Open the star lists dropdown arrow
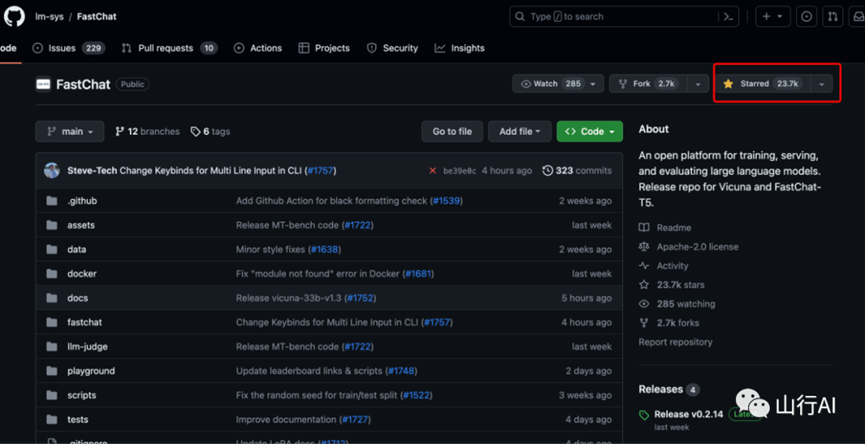Image resolution: width=865 pixels, height=444 pixels. tap(822, 84)
